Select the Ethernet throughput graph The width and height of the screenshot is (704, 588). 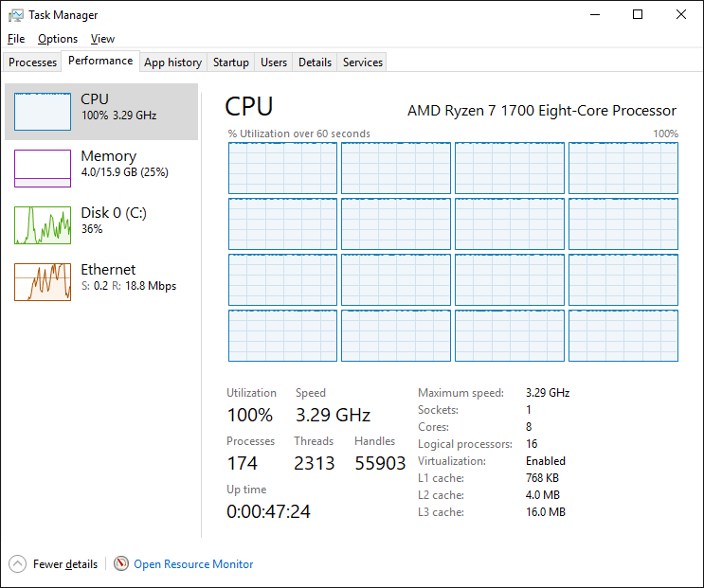point(43,282)
